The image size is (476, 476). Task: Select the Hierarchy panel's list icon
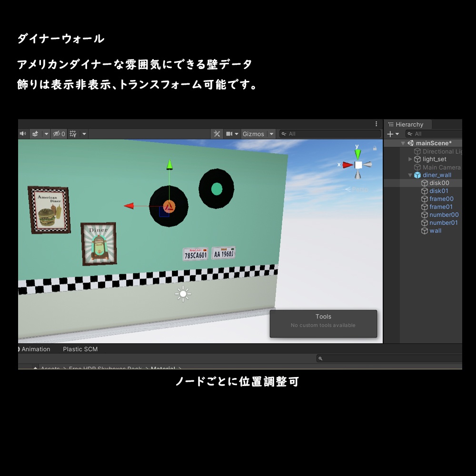pos(391,124)
